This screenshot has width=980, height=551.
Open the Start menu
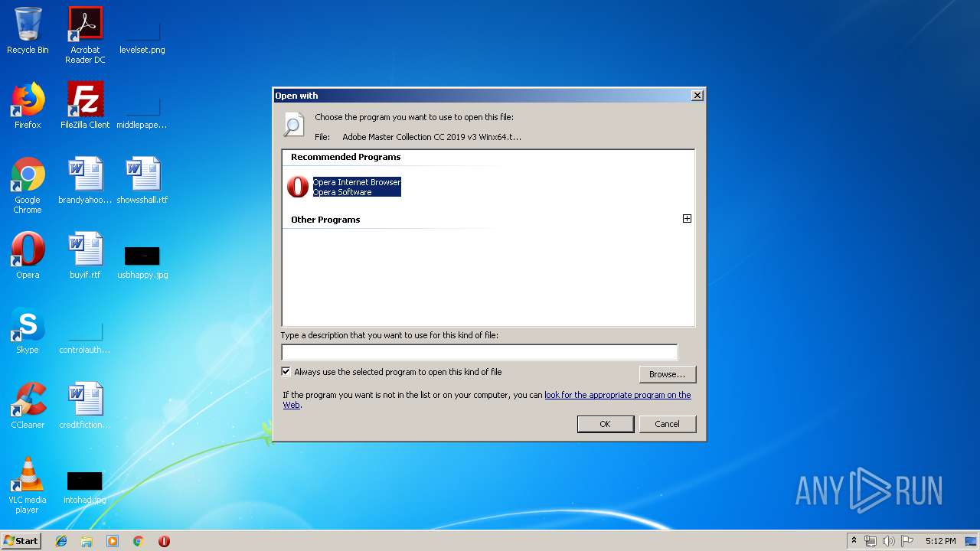[21, 541]
